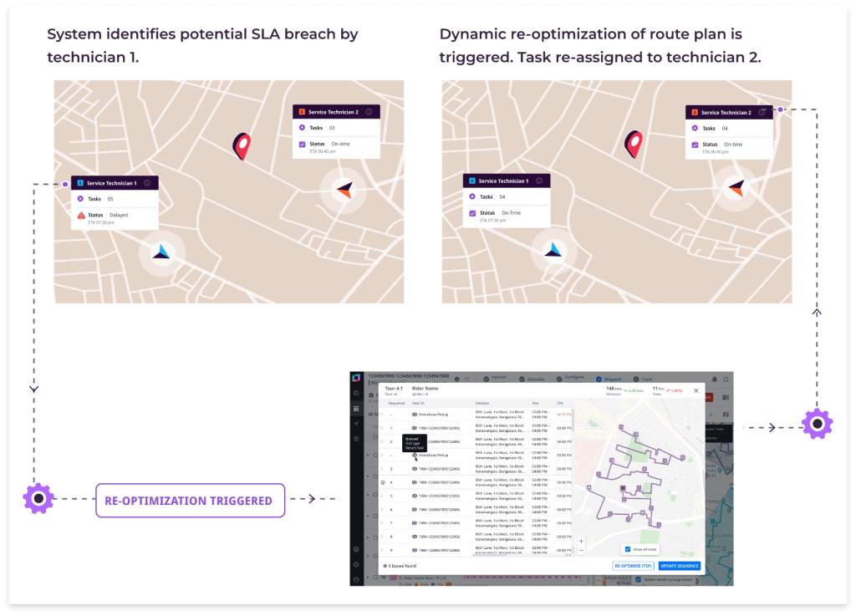This screenshot has height=616, width=856.
Task: Click info icon on left Service Technician 1 card
Action: pos(147,183)
